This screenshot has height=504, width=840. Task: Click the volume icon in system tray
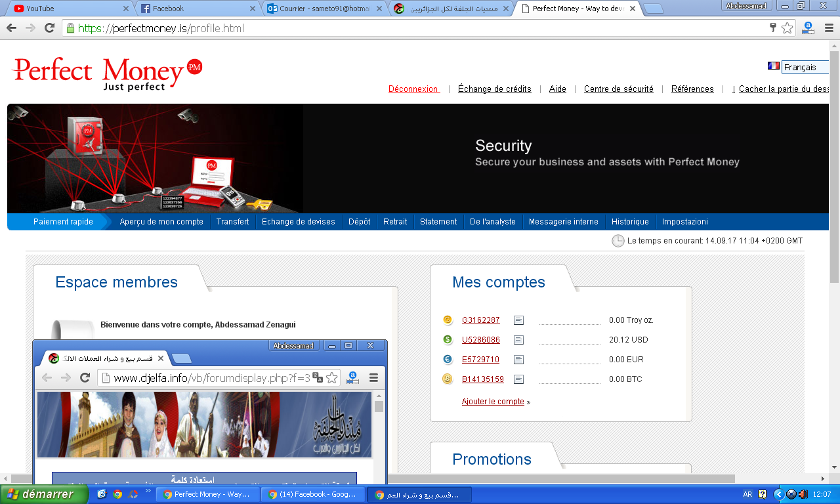click(x=804, y=494)
